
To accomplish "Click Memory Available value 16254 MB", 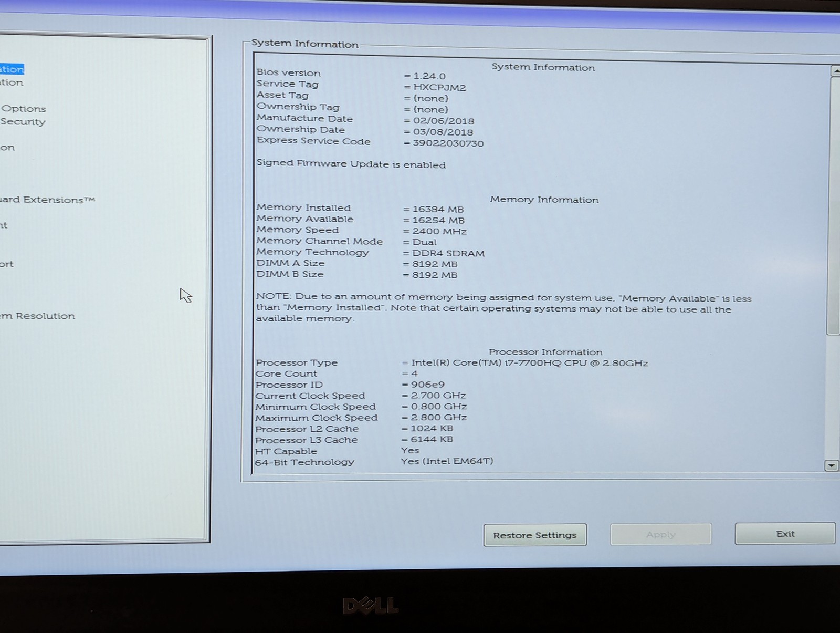I will pyautogui.click(x=438, y=220).
